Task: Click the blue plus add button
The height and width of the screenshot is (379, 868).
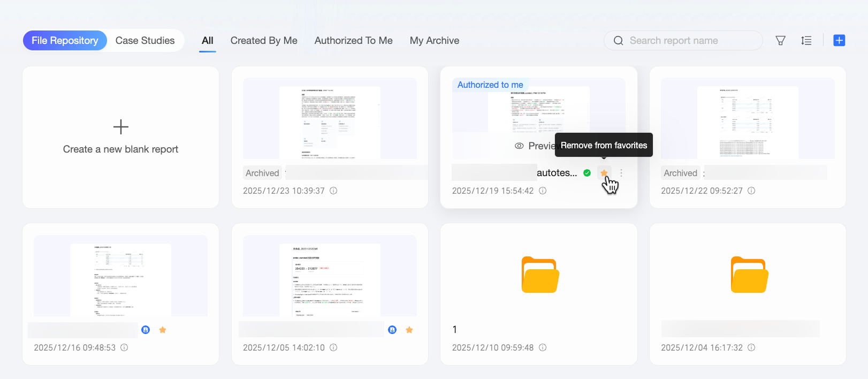Action: click(839, 40)
